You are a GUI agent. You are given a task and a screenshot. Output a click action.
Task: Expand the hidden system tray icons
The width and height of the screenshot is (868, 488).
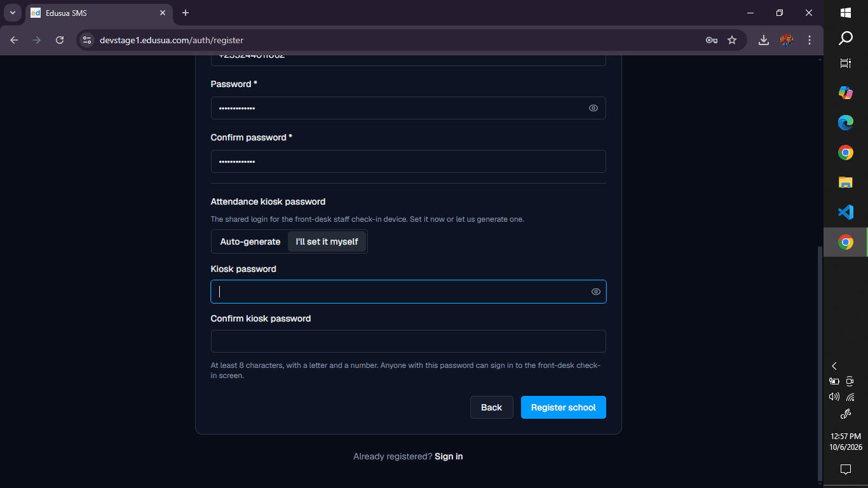tap(834, 366)
